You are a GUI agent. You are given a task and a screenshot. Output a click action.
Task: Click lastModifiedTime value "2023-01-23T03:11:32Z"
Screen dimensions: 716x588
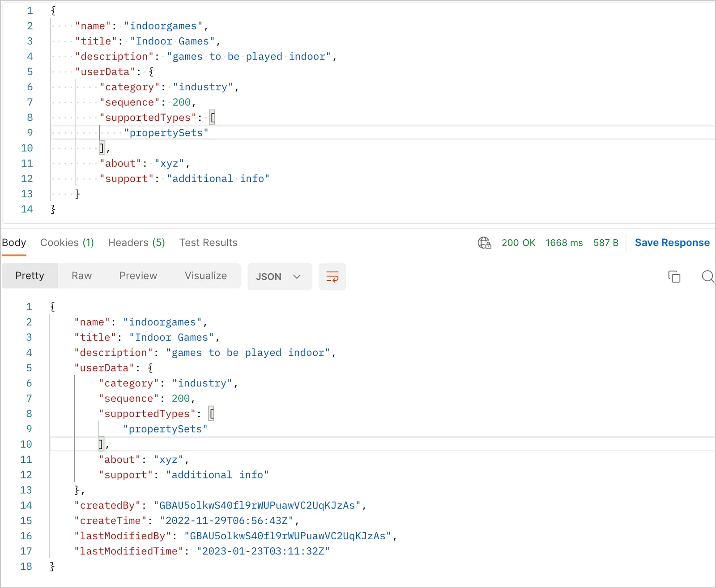(x=263, y=551)
